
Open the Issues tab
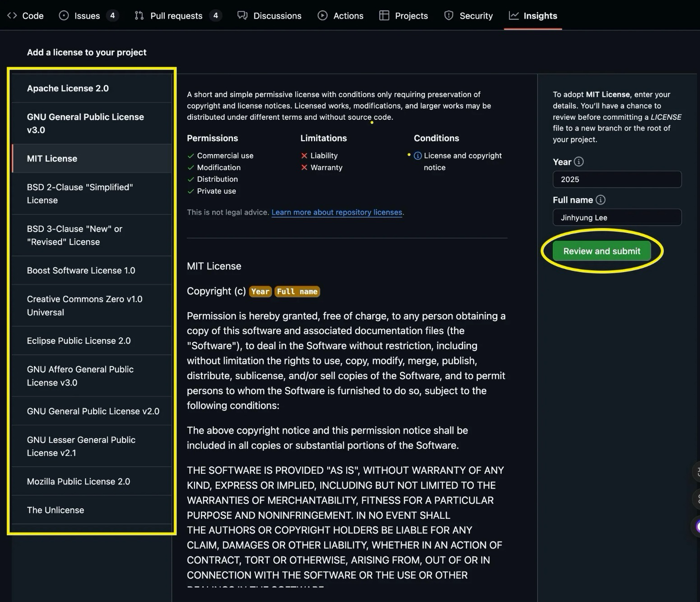click(88, 16)
